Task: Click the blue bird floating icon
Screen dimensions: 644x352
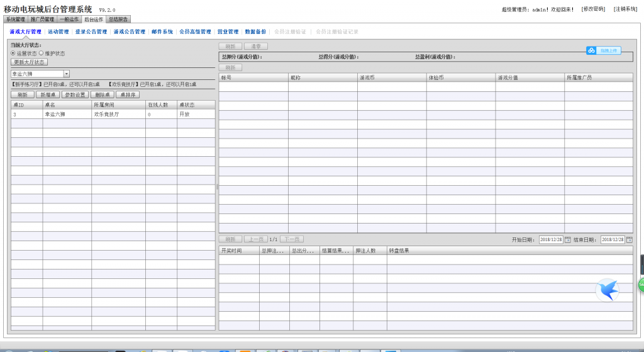Action: 607,290
